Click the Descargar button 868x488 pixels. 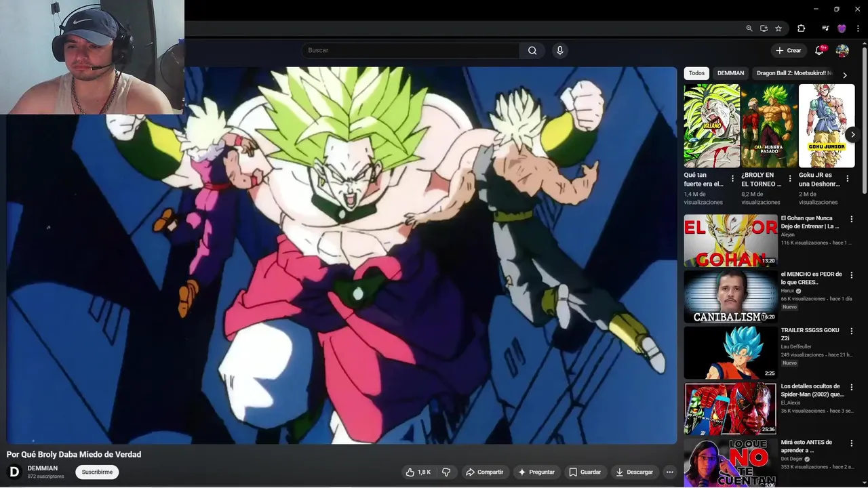click(x=635, y=472)
